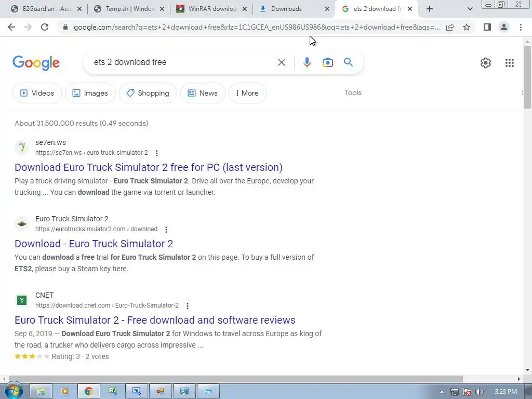Open Chrome profile menu
Image resolution: width=532 pixels, height=399 pixels.
504,27
